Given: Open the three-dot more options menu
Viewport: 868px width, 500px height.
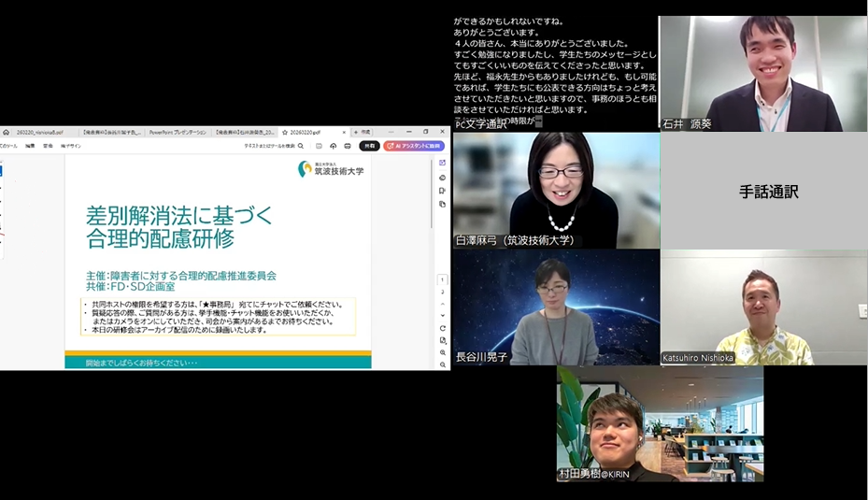Looking at the screenshot, I should [391, 133].
